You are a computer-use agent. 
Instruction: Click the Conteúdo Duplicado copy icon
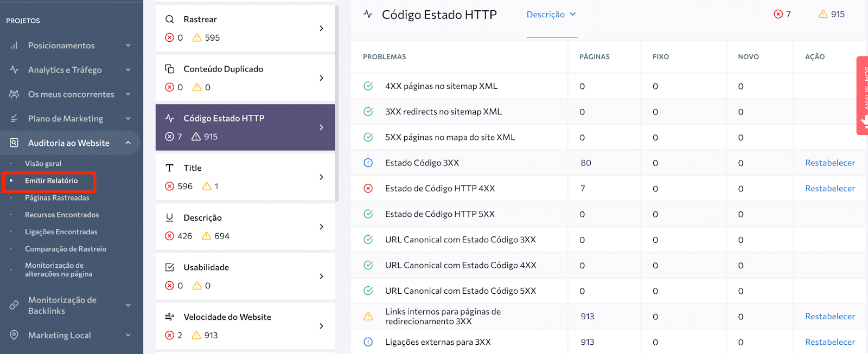170,69
